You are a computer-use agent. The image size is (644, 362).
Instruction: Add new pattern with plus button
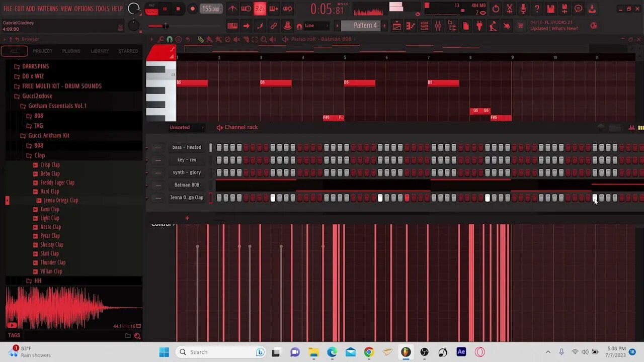[385, 26]
